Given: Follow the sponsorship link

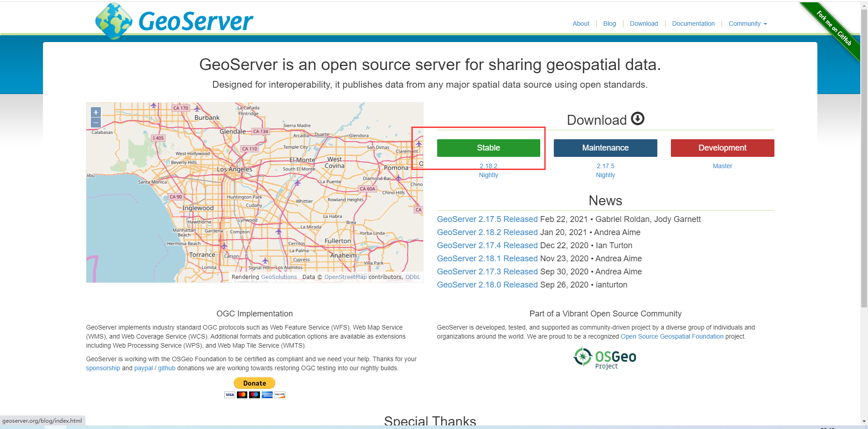Looking at the screenshot, I should click(103, 368).
